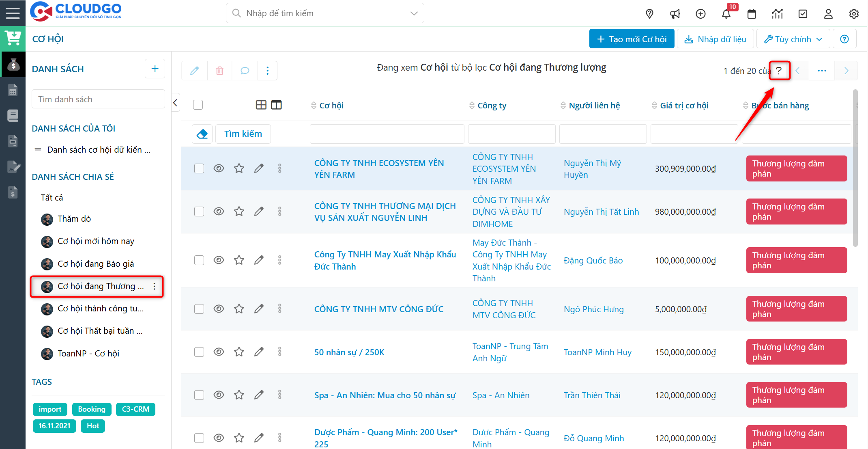Open the Nguyễn Thị Tất Linh contact link
Viewport: 868px width, 449px height.
coord(601,212)
